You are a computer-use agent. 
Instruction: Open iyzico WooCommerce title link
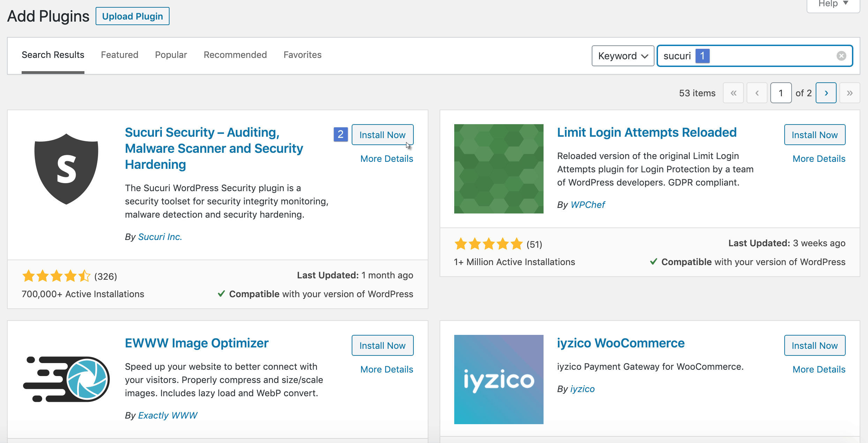[621, 343]
